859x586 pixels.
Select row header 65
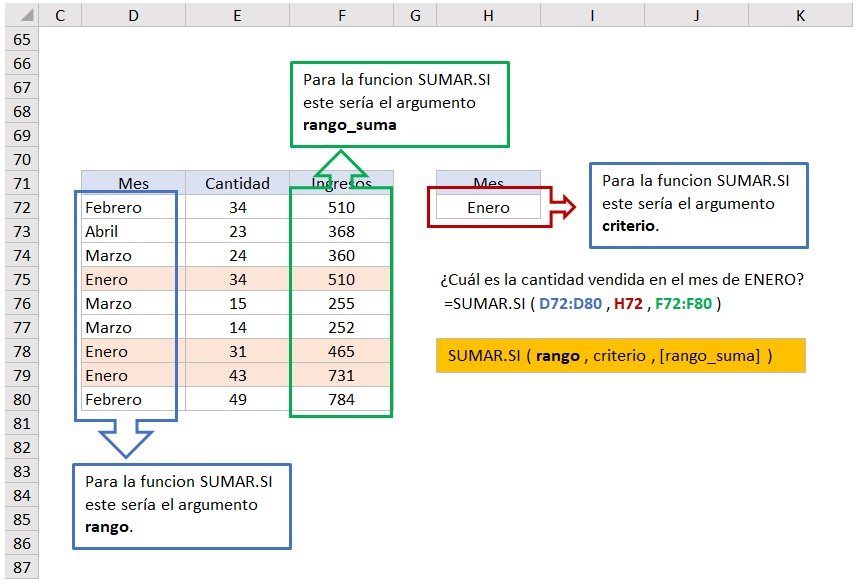click(21, 40)
